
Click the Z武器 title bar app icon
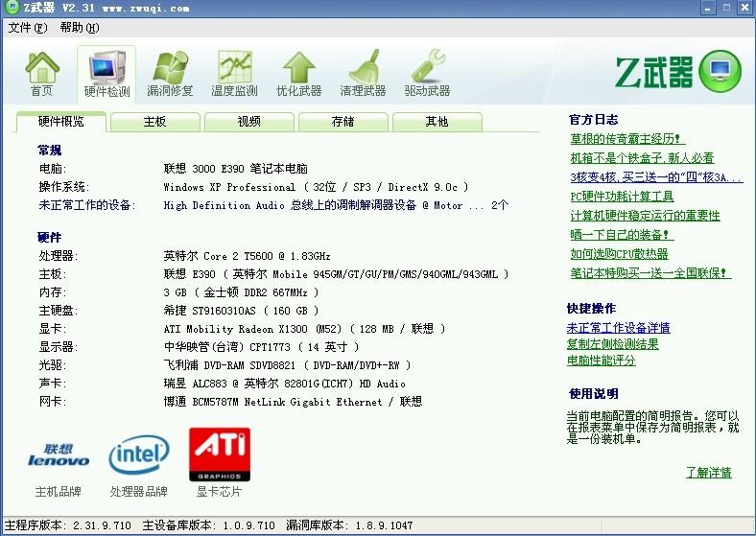12,8
